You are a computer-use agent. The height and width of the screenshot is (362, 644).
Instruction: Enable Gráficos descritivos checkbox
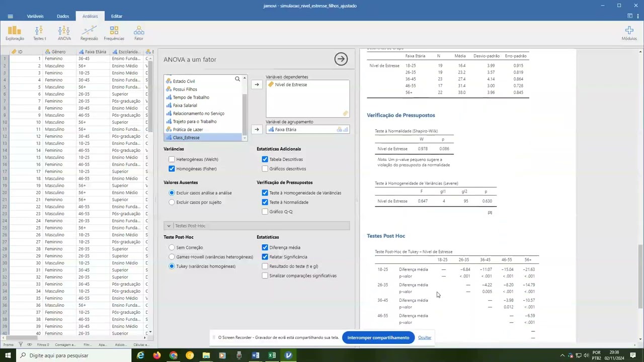[265, 168]
